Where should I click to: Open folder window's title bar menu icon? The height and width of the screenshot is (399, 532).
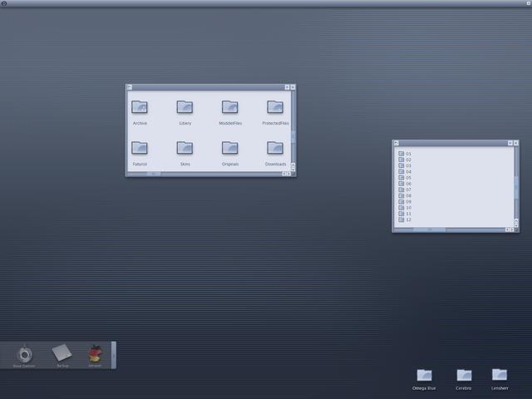coord(130,87)
